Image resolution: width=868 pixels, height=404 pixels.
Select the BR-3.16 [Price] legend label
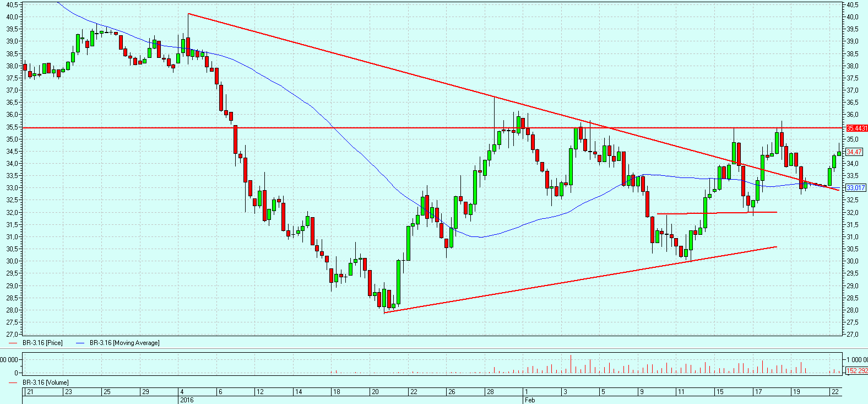[42, 343]
